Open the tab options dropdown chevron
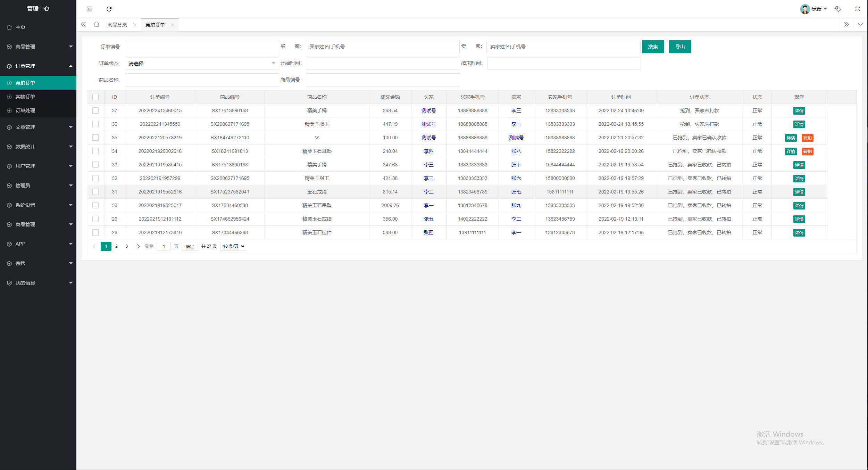Screen dimensions: 868x470 860,24
